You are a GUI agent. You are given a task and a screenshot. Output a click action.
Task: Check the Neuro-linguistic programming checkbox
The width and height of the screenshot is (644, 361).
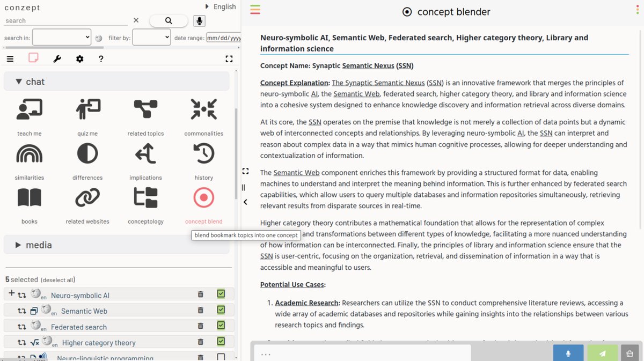tap(221, 357)
